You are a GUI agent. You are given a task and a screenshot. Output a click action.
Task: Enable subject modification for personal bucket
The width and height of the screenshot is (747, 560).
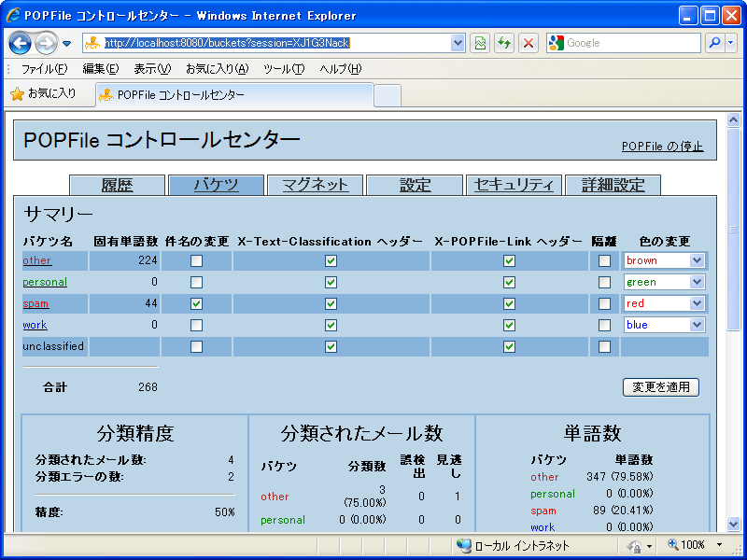click(x=196, y=283)
